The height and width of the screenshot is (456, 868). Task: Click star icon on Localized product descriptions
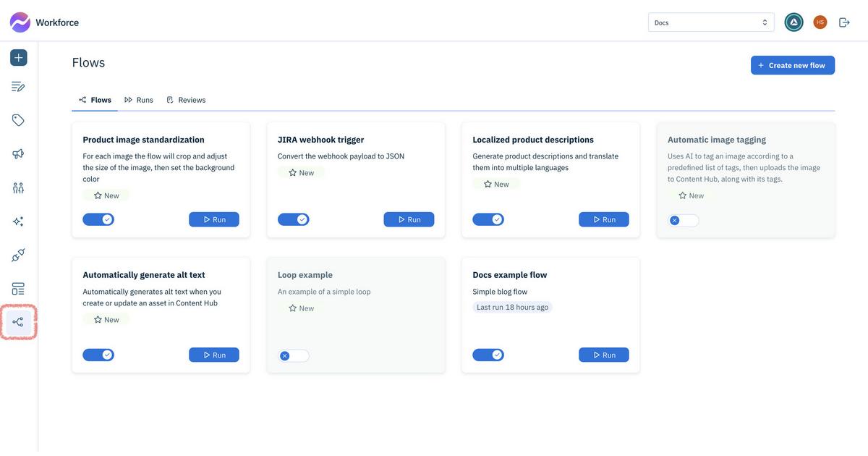488,184
